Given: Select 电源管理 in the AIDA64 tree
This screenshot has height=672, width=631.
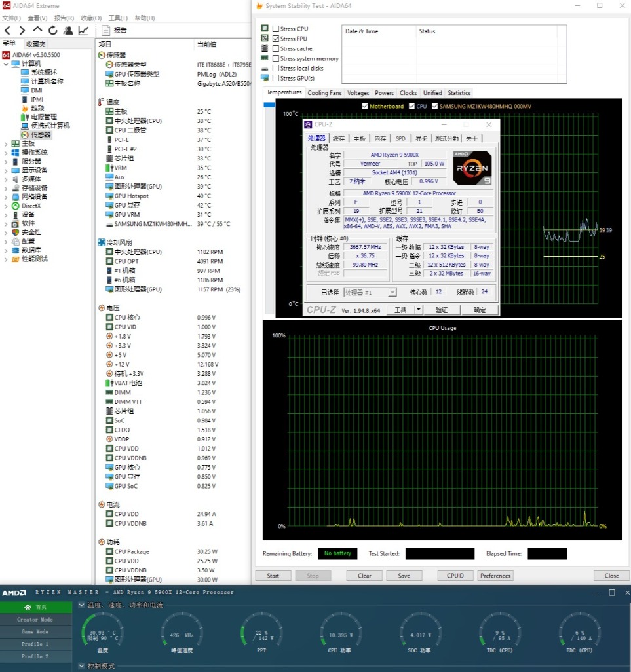Looking at the screenshot, I should (44, 117).
